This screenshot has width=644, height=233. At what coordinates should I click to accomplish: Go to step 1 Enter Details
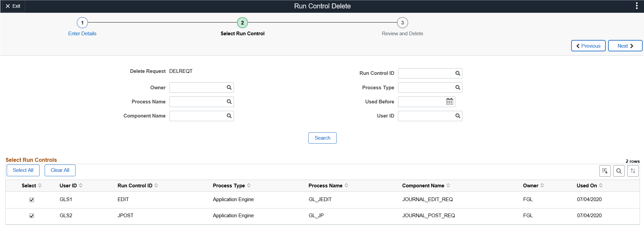point(82,23)
